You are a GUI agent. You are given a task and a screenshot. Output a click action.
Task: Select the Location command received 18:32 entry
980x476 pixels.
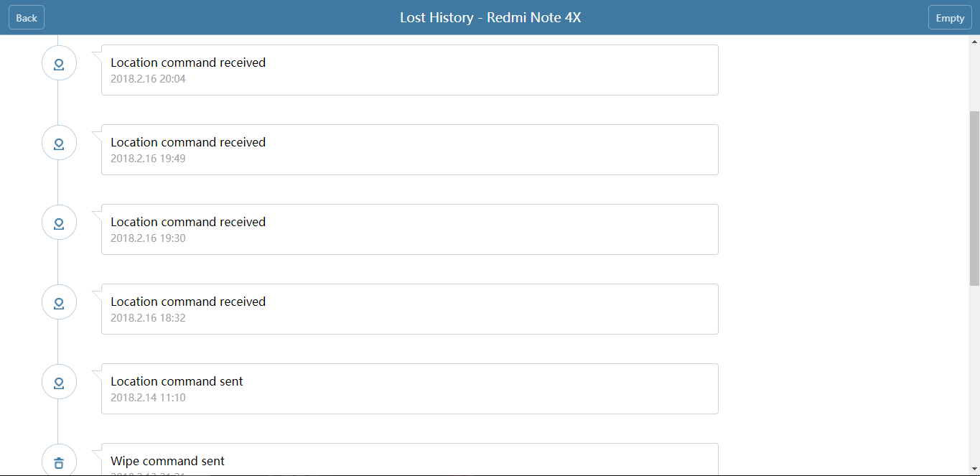click(x=409, y=309)
